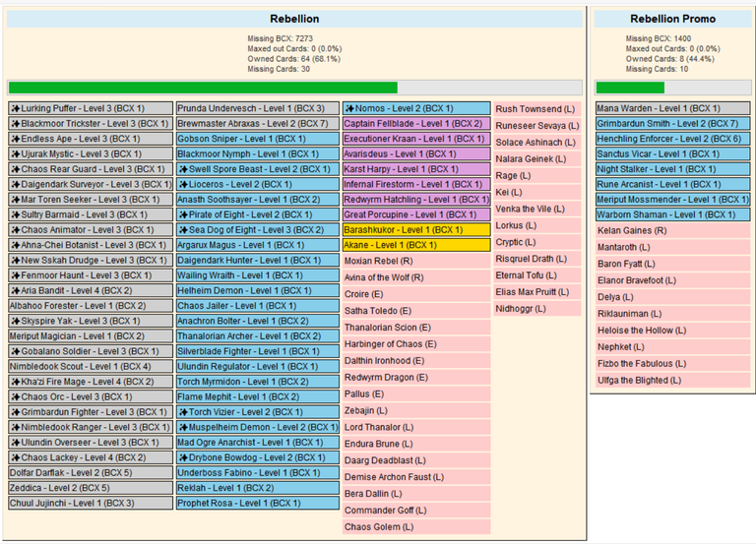Click the star icon beside Sultry Barmaid
756x544 pixels.
(x=16, y=214)
